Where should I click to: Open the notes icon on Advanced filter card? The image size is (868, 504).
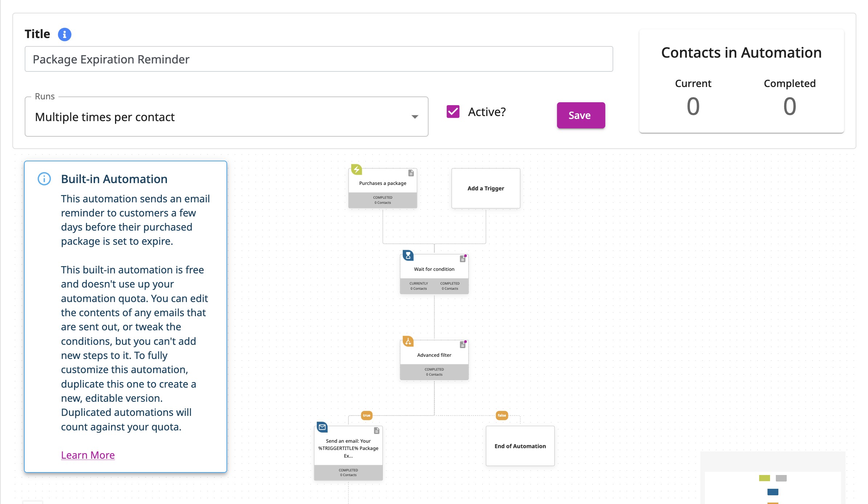point(462,345)
